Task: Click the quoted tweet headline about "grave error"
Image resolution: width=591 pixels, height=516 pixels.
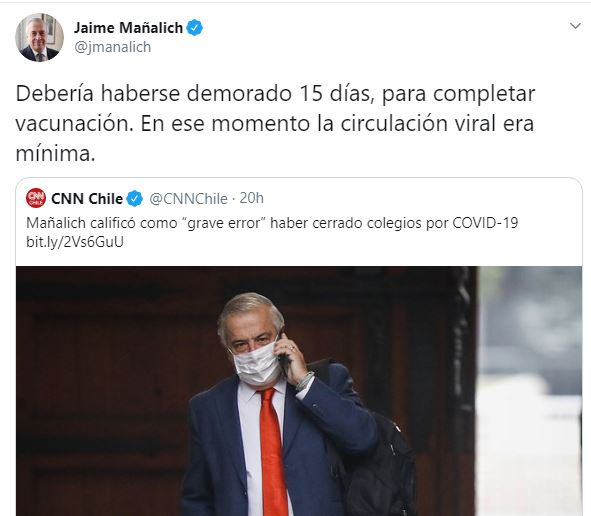Action: pos(272,223)
